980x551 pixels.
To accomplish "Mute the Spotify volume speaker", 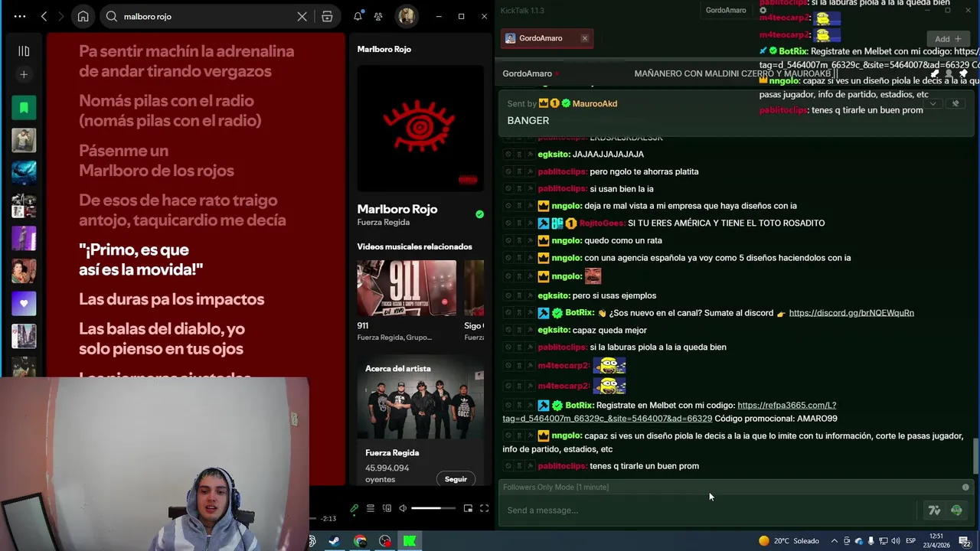I will pos(403,508).
